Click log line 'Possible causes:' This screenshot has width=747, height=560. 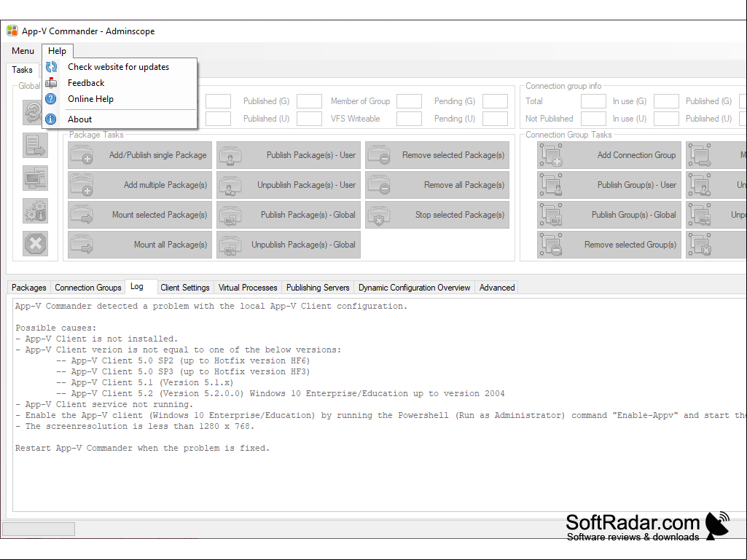point(55,328)
